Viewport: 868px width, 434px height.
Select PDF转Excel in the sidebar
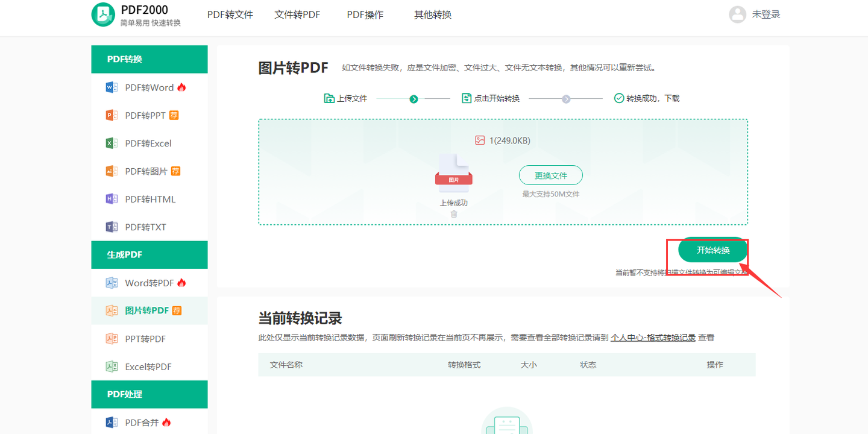pos(149,143)
